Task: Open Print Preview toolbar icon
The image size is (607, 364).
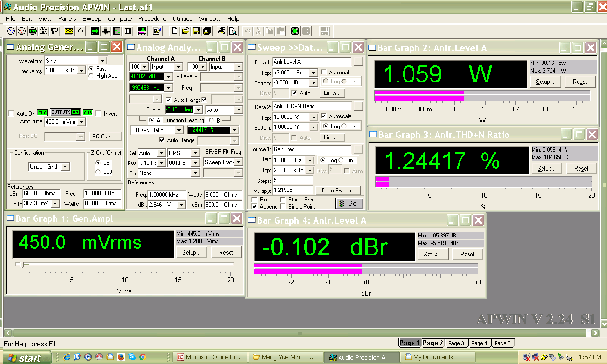Action: pos(233,31)
